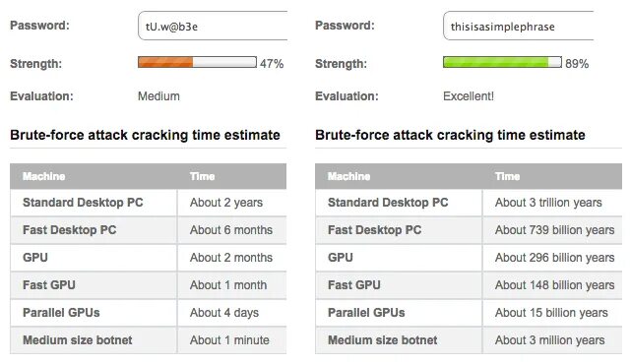Select the right table's Time column header
This screenshot has height=364, width=630.
[508, 176]
